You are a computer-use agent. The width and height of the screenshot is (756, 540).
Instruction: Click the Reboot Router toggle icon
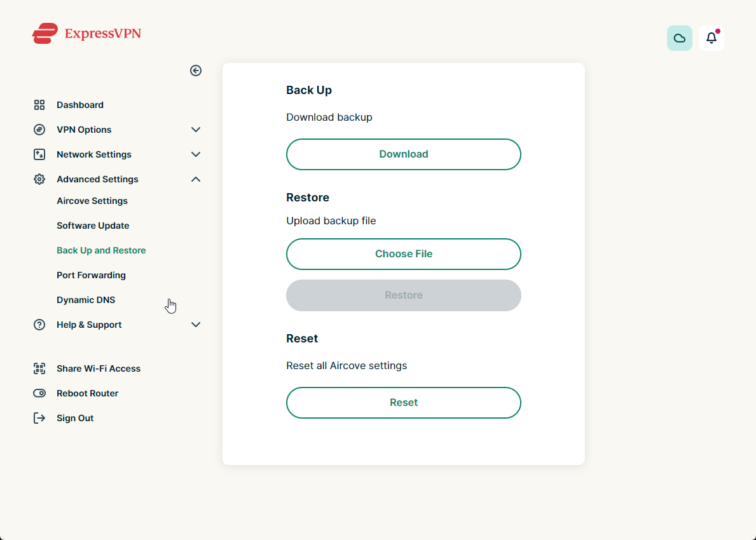[39, 393]
